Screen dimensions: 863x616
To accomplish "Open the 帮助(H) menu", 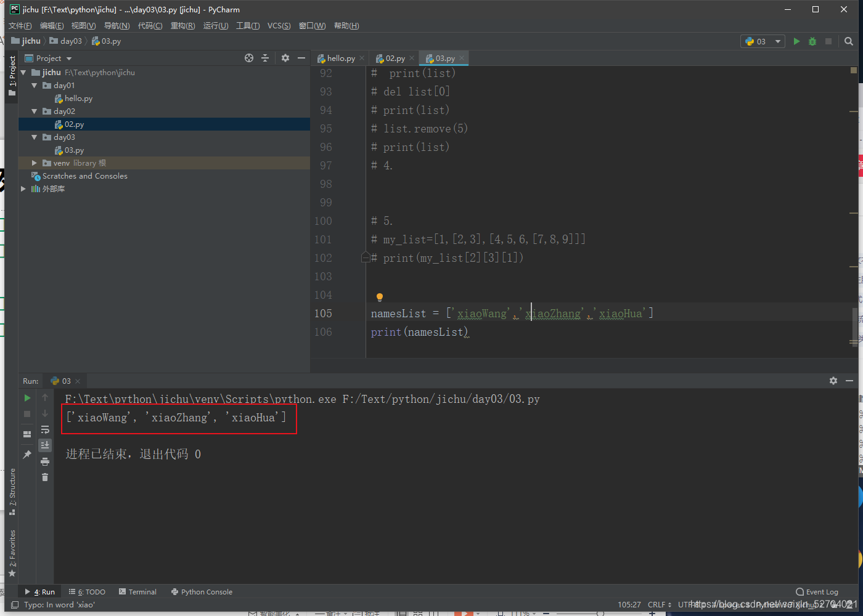I will (346, 26).
